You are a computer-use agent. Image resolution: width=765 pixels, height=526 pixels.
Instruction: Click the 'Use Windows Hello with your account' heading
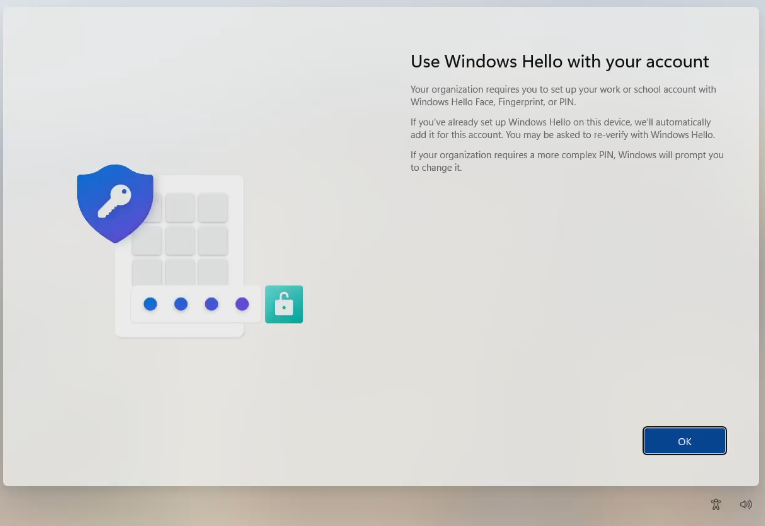pos(559,62)
